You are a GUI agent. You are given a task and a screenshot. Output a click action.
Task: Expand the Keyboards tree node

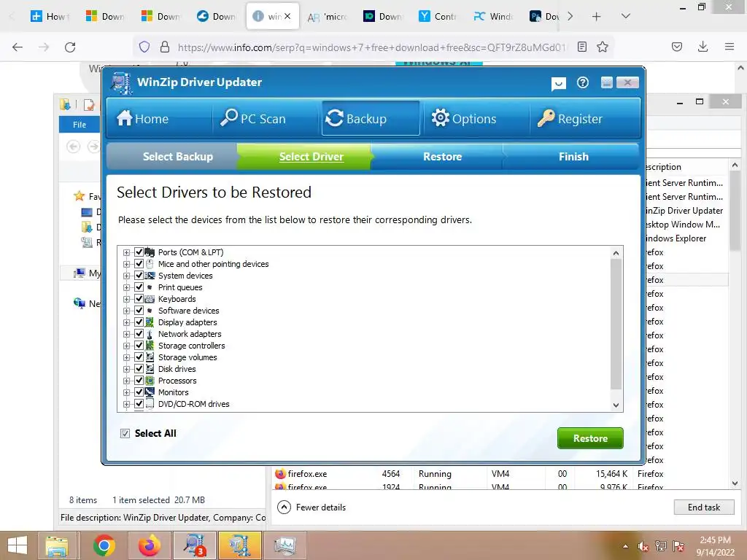[x=126, y=299]
